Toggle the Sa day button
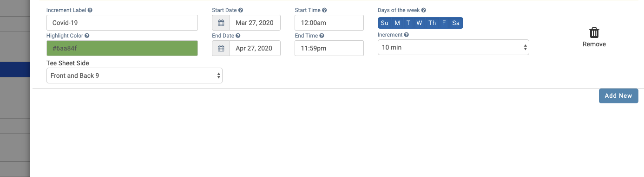 [x=456, y=23]
